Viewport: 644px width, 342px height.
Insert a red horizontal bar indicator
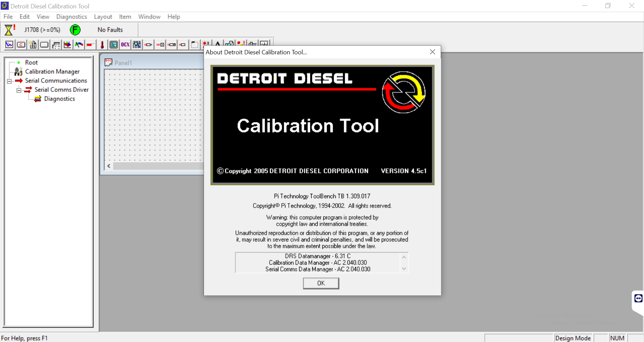click(90, 44)
